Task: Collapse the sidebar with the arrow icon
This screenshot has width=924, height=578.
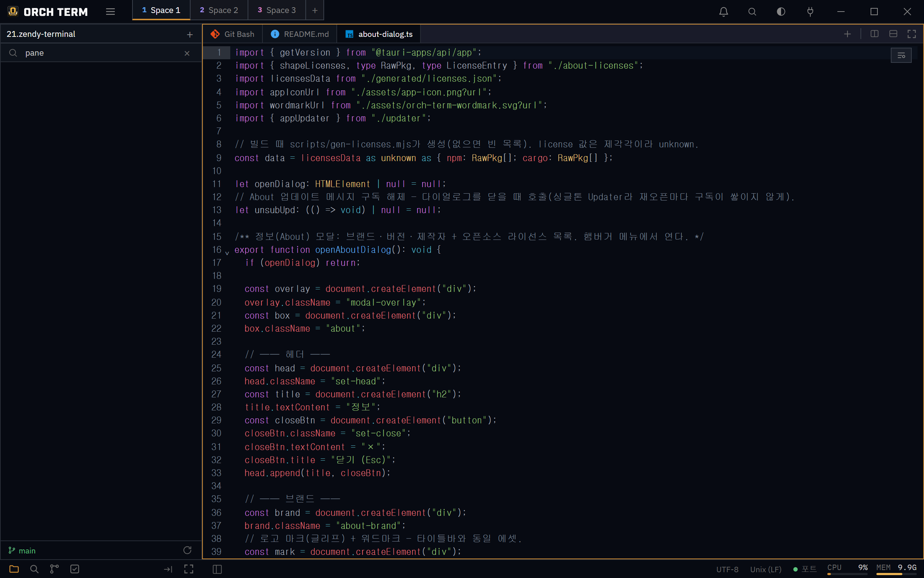Action: [168, 569]
